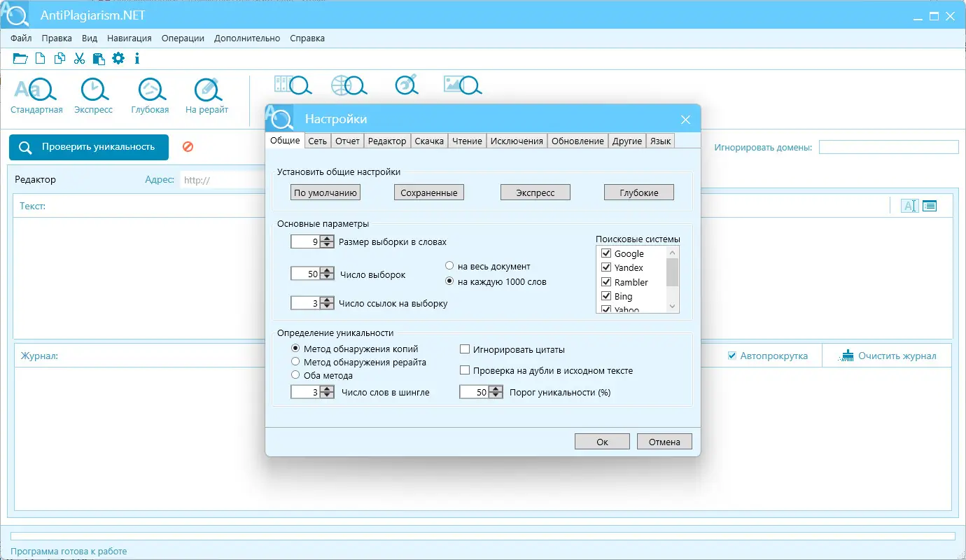
Task: Run the Express check (Экспресс)
Action: coord(93,96)
